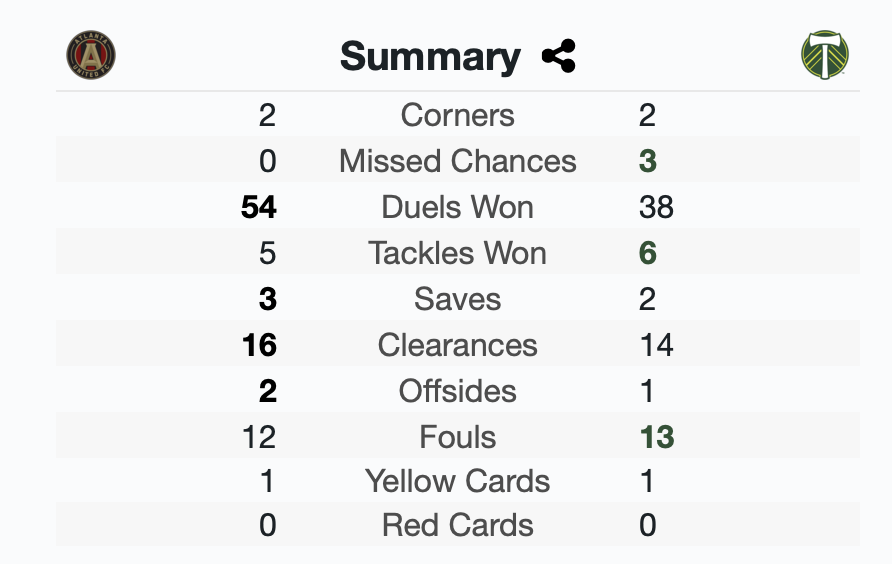Click Atlanta's 12 fouls value
Screen dimensions: 892x564
point(259,437)
